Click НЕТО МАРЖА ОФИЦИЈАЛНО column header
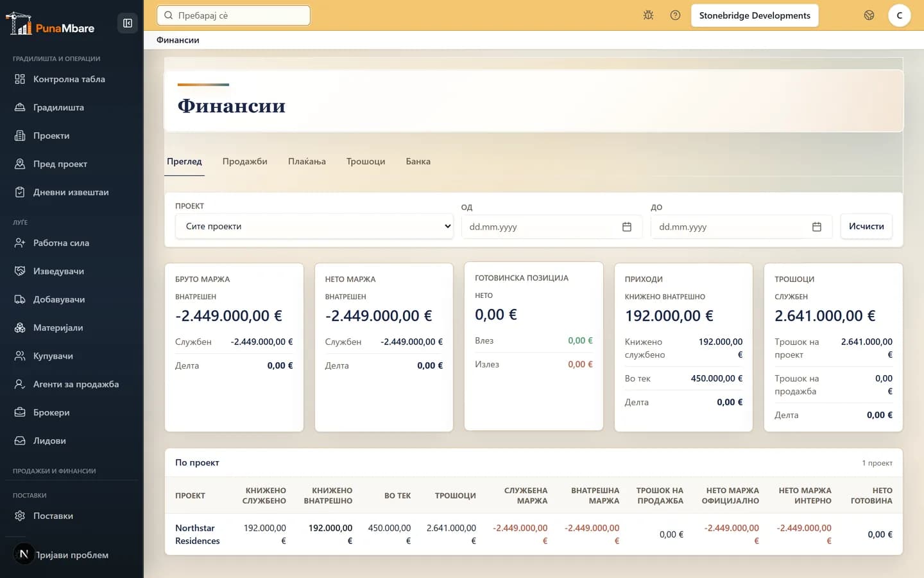The width and height of the screenshot is (924, 578). point(730,496)
